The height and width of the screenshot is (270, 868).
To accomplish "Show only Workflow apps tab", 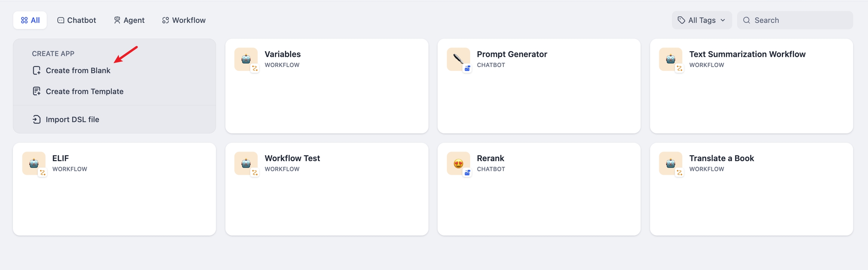I will [184, 20].
